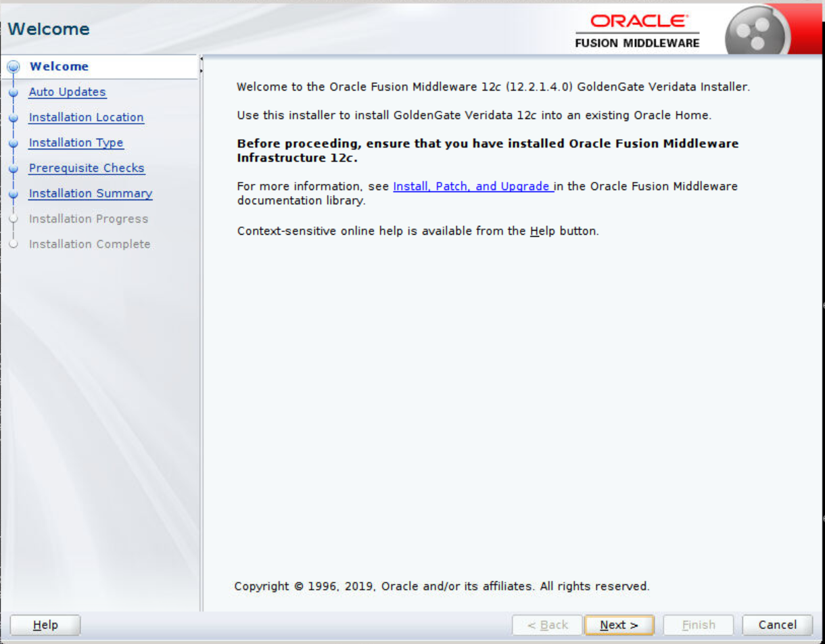Go to the Installation Location step
The height and width of the screenshot is (644, 825).
[86, 117]
